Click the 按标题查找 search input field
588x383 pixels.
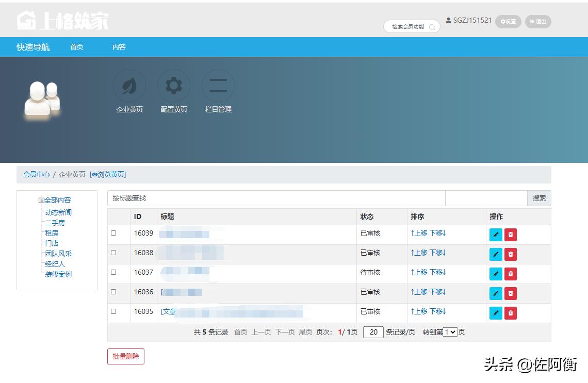(273, 198)
